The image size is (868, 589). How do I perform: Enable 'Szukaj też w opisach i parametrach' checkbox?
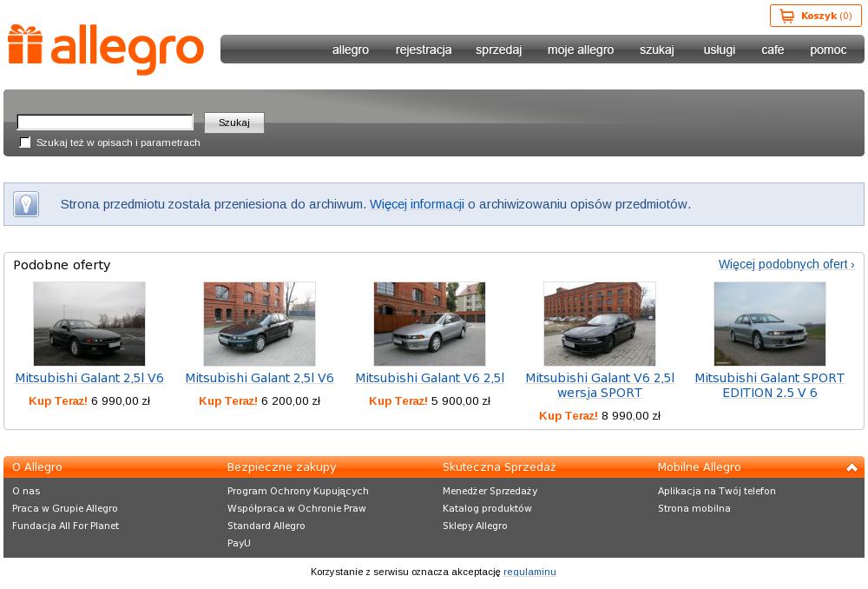pyautogui.click(x=25, y=142)
